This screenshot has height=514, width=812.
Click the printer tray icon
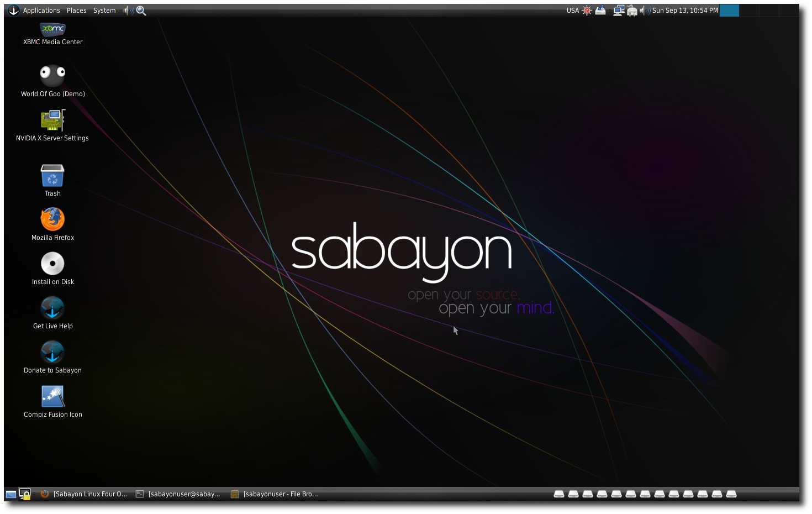632,11
